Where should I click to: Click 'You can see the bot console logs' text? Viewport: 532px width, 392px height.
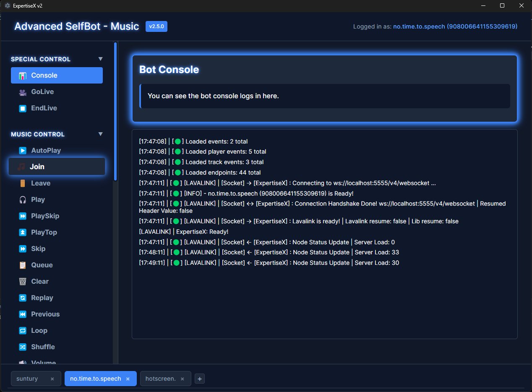click(213, 96)
